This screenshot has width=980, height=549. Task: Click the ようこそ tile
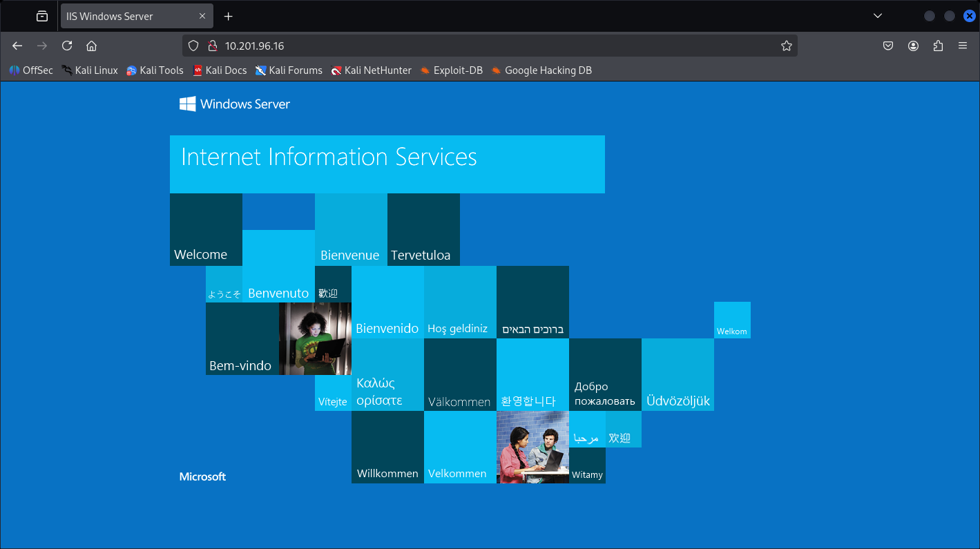pyautogui.click(x=224, y=284)
